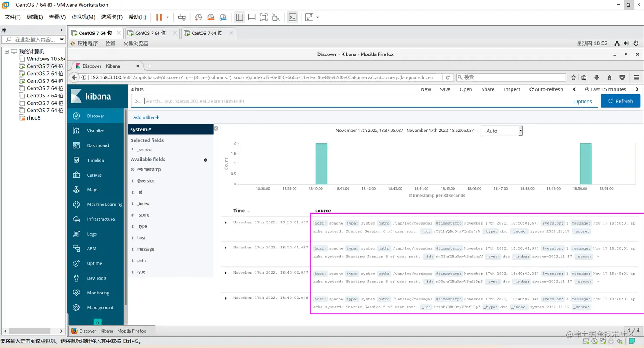Click Firefox back navigation arrow

click(74, 77)
